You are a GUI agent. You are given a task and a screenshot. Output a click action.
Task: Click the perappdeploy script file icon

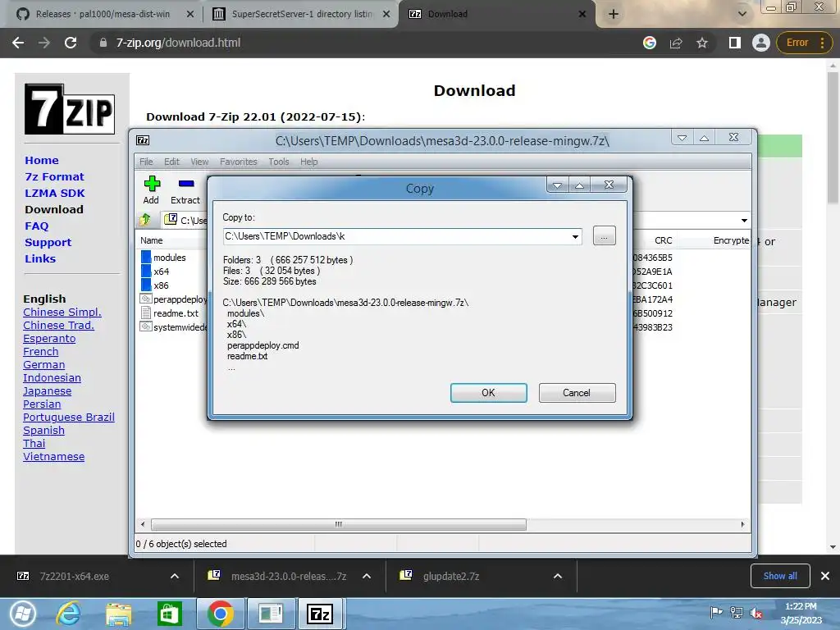click(146, 299)
